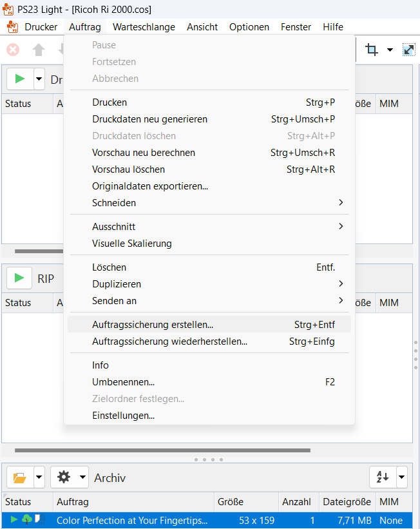The image size is (420, 529).
Task: Click the crop tool icon in toolbar
Action: 372,50
